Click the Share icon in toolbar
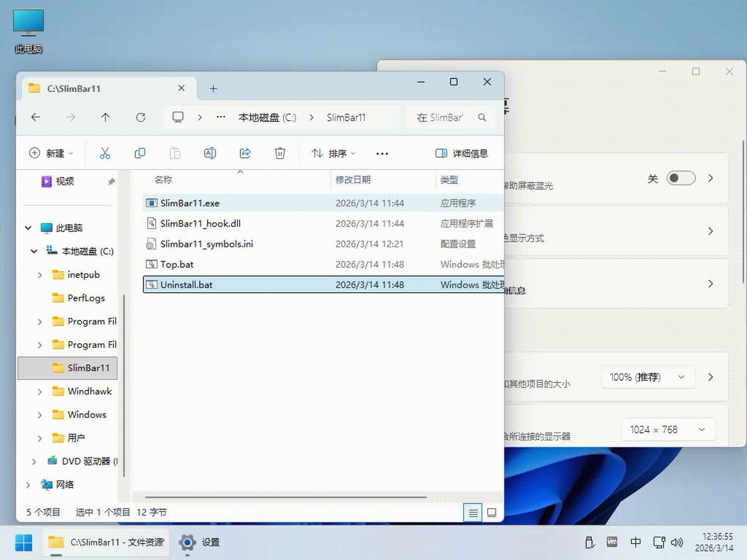This screenshot has width=747, height=560. pyautogui.click(x=245, y=153)
